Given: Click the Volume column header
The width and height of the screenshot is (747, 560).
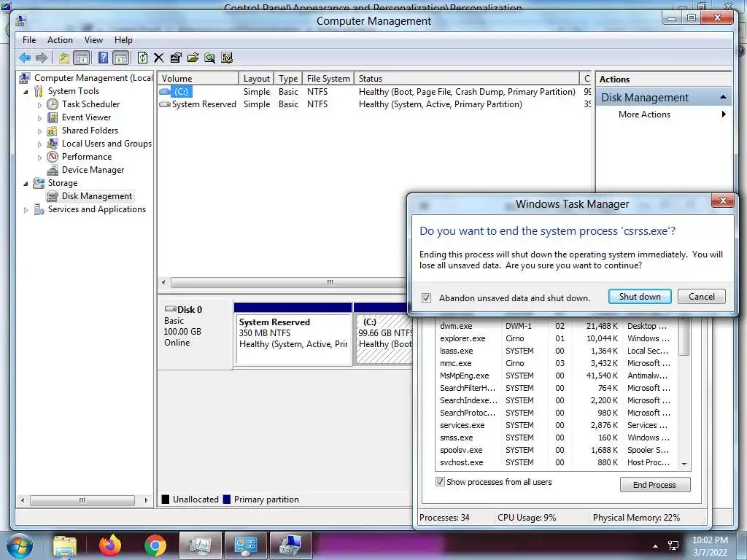Looking at the screenshot, I should tap(198, 79).
